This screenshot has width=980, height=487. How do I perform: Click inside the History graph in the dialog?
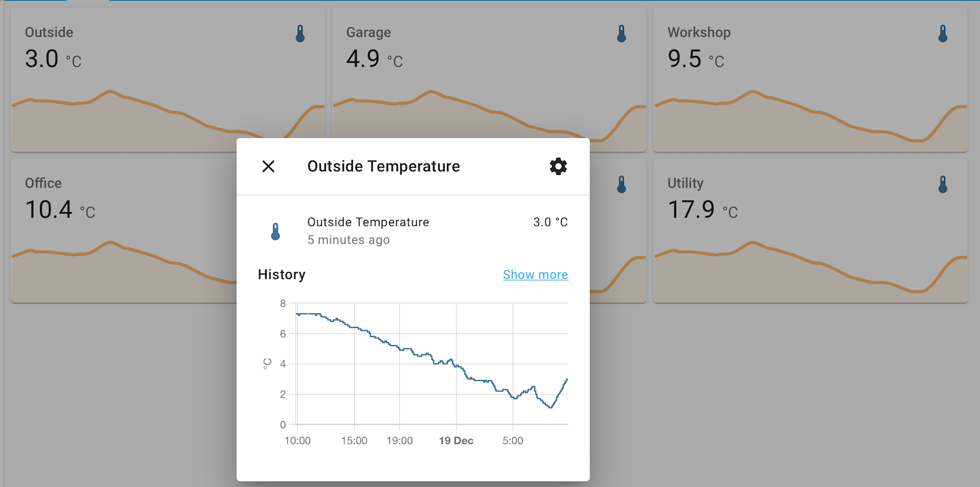[431, 362]
